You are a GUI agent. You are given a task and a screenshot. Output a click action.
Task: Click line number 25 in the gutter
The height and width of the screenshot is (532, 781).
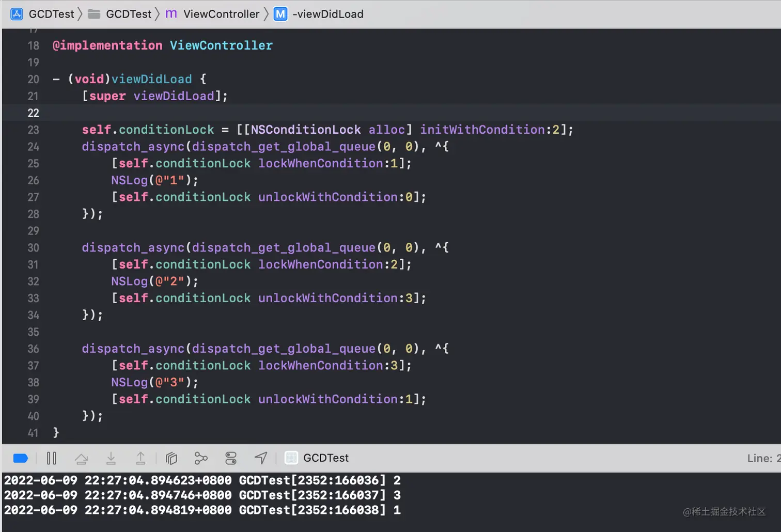[33, 163]
